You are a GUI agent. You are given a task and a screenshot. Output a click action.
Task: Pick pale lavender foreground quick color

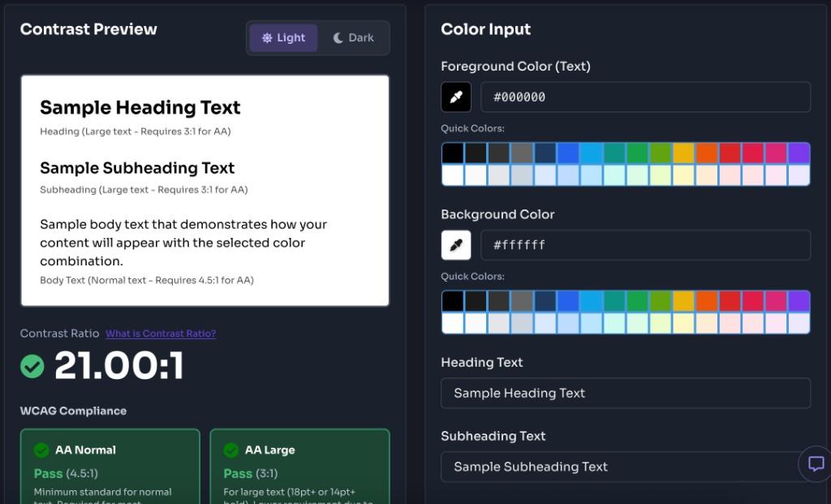point(799,174)
